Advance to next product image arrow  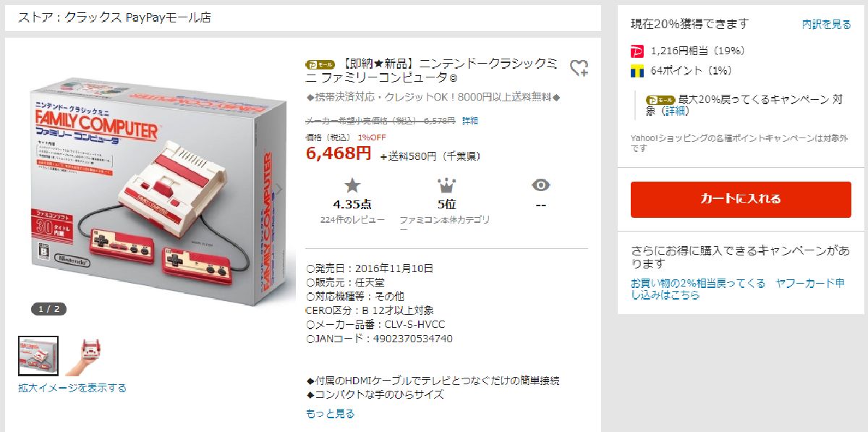tap(280, 188)
